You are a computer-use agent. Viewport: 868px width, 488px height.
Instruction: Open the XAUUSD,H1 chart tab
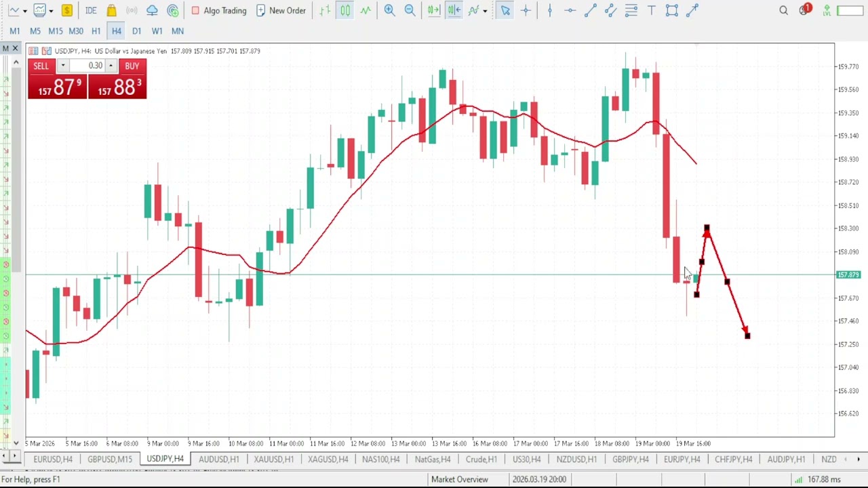pyautogui.click(x=273, y=460)
